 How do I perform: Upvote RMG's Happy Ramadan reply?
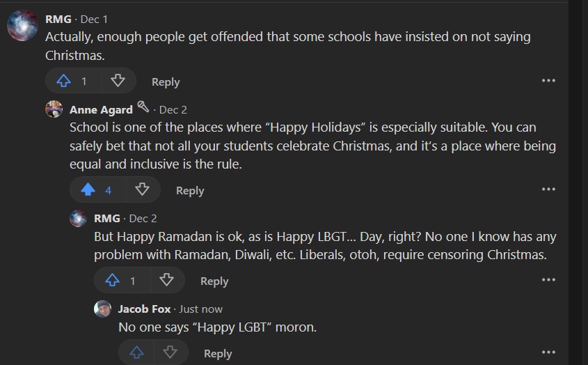click(x=113, y=281)
